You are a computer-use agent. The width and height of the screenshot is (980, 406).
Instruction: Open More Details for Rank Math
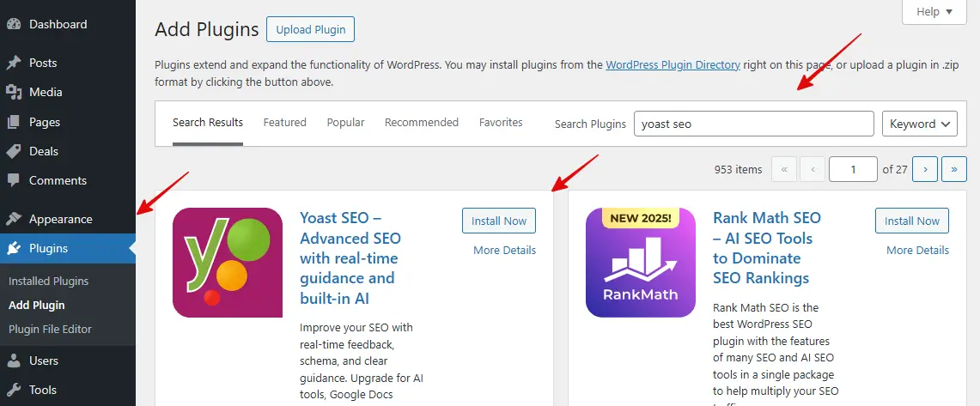(x=918, y=251)
